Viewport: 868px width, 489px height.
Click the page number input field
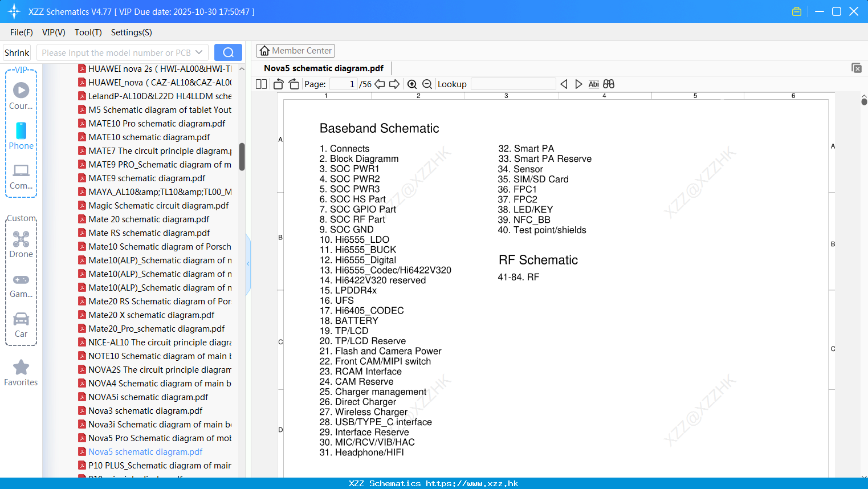click(x=344, y=84)
